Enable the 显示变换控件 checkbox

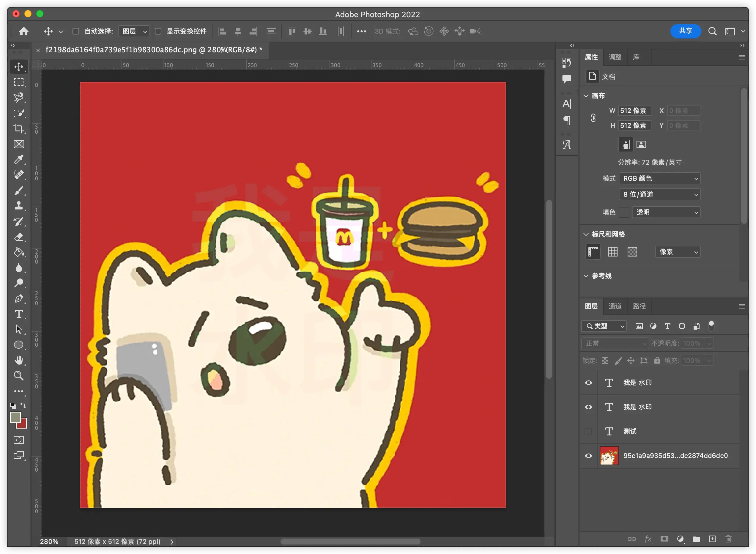[x=158, y=31]
